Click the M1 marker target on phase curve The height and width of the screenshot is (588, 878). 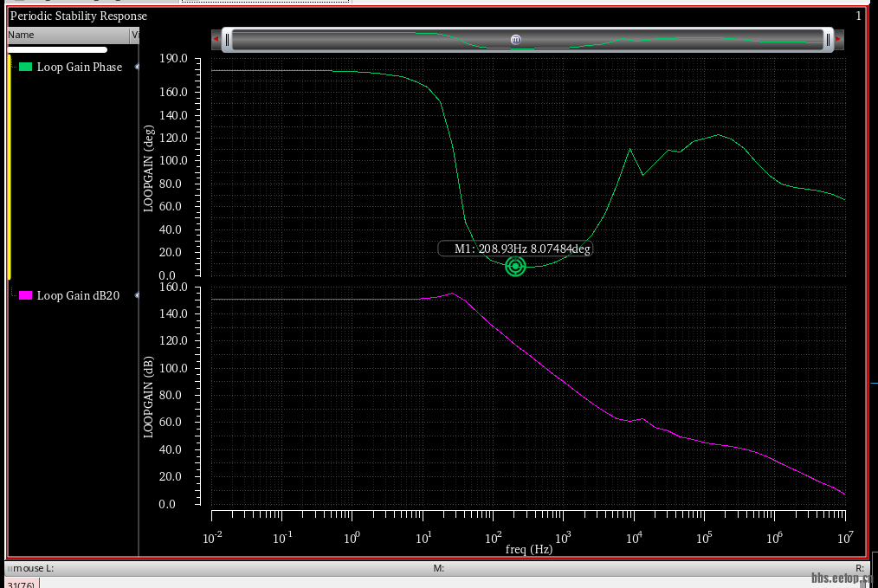tap(515, 267)
